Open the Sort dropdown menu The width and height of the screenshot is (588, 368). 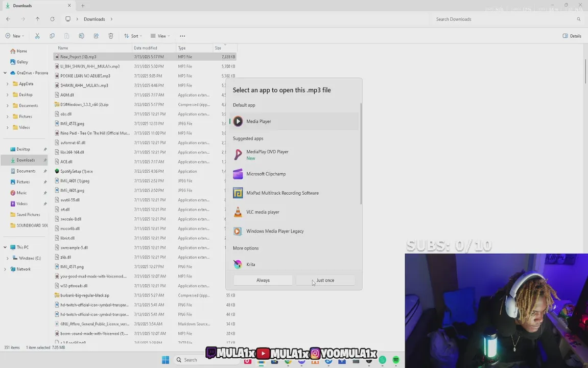pos(133,36)
